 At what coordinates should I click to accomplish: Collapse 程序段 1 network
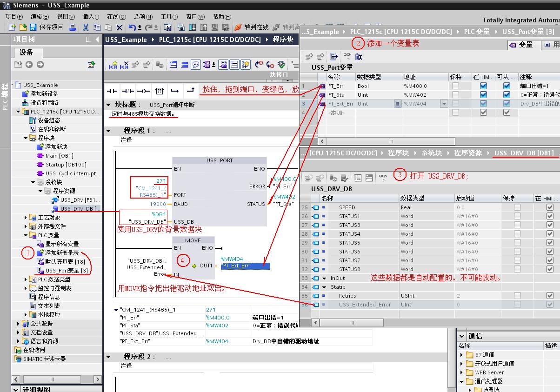click(108, 131)
